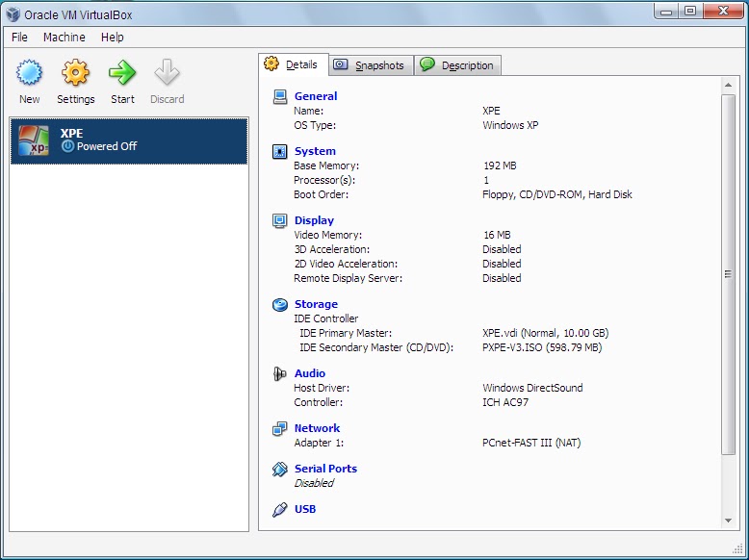Click the italic Disabled text under Serial Ports
Screen dimensions: 749x560
click(x=314, y=483)
